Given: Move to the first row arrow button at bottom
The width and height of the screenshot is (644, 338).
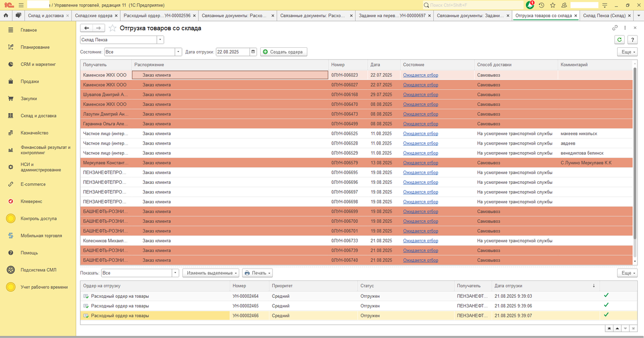Looking at the screenshot, I should tap(610, 327).
